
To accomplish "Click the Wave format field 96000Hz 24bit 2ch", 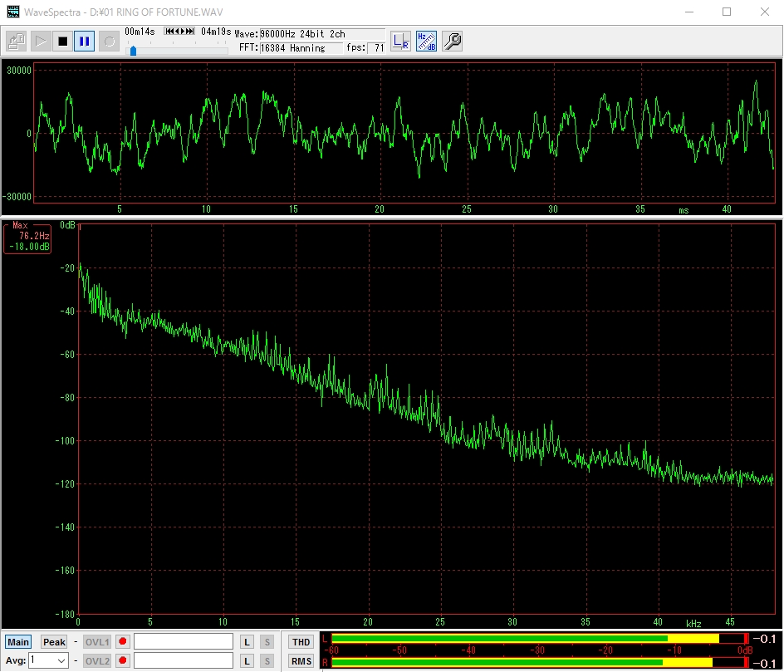I will [x=322, y=34].
